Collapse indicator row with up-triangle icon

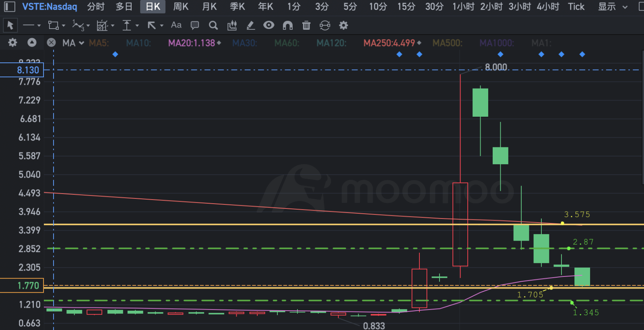(32, 42)
